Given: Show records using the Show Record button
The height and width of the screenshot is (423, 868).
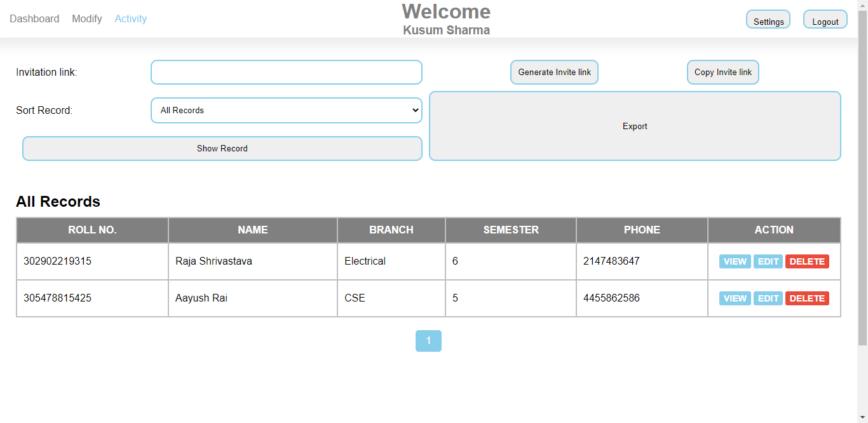Looking at the screenshot, I should [222, 148].
